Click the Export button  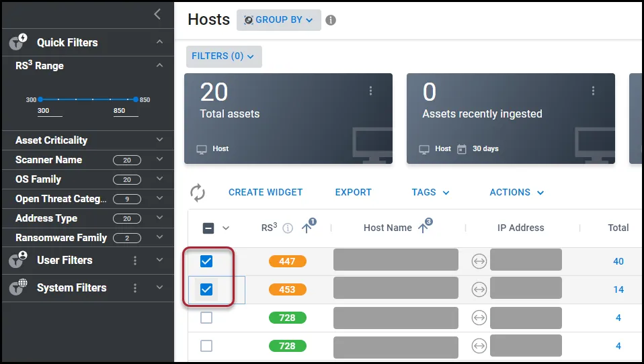point(353,193)
